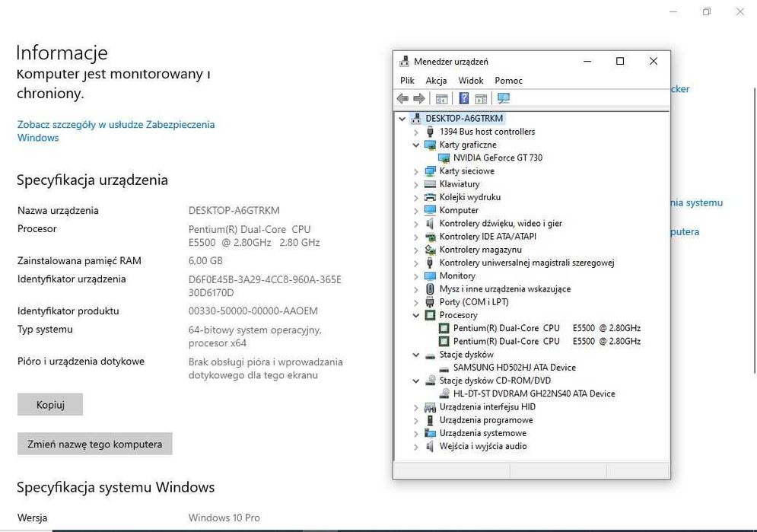Open Zobacz szczegóły w usłudze Zabezpieczenia Windows link
757x532 pixels.
[x=116, y=131]
